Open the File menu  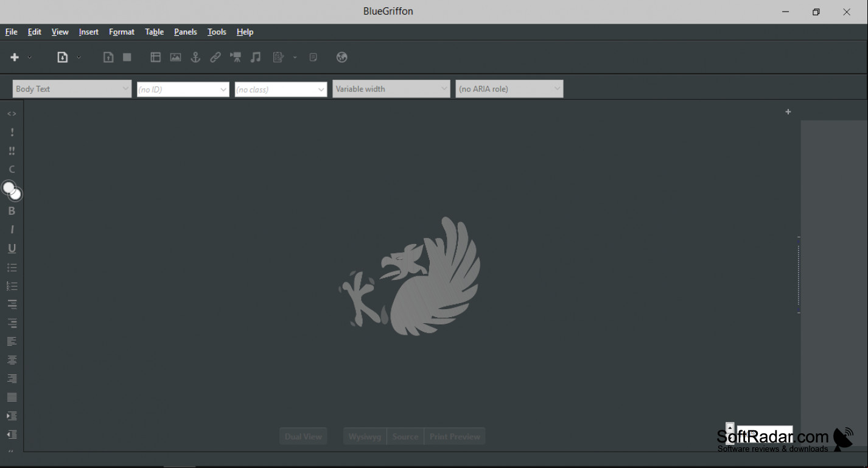11,32
